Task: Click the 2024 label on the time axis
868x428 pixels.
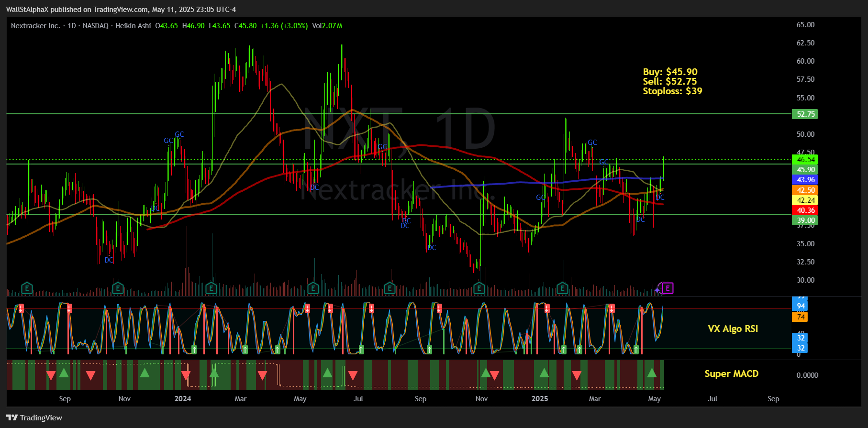Action: [182, 398]
